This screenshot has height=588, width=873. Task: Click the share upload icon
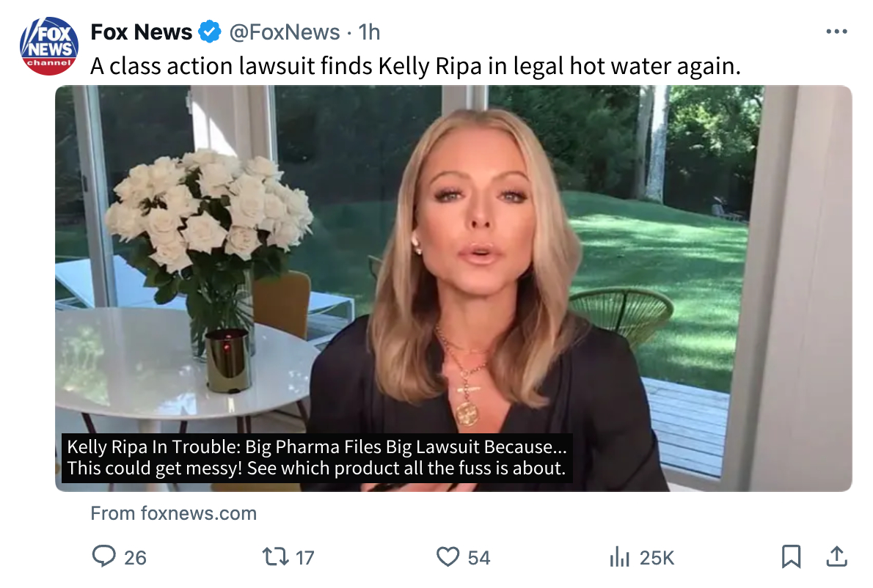tap(836, 556)
